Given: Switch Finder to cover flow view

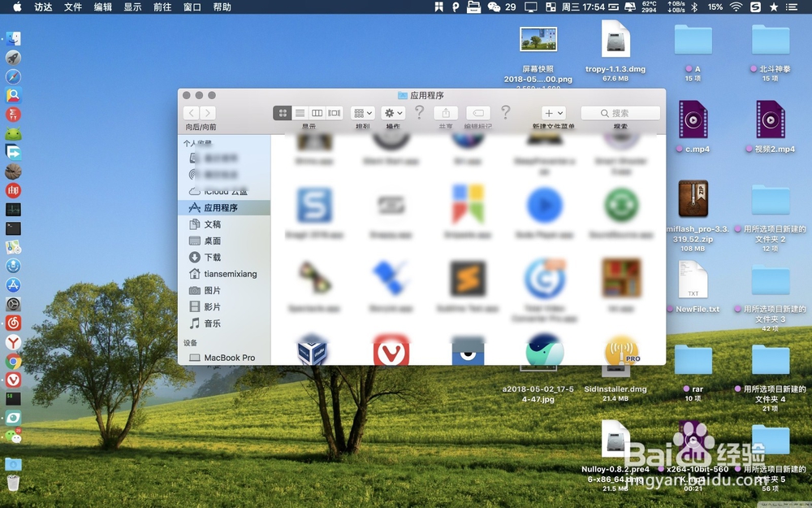Looking at the screenshot, I should coord(335,113).
